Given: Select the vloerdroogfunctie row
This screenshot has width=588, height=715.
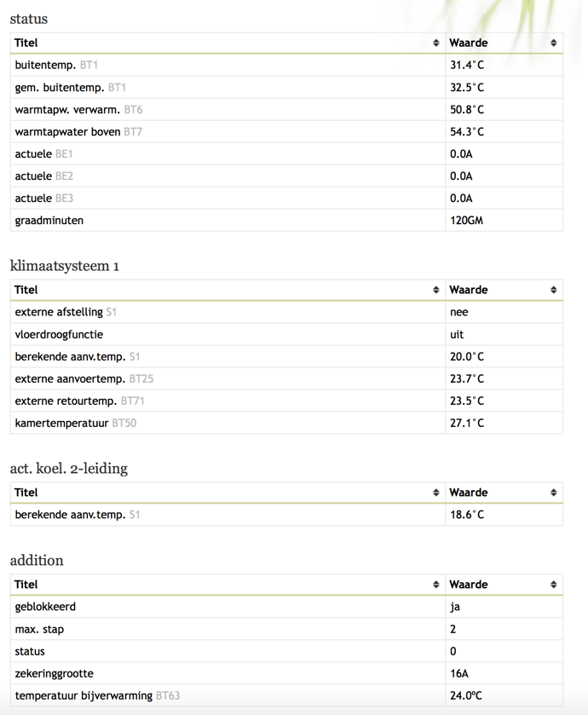Looking at the screenshot, I should click(x=59, y=335).
